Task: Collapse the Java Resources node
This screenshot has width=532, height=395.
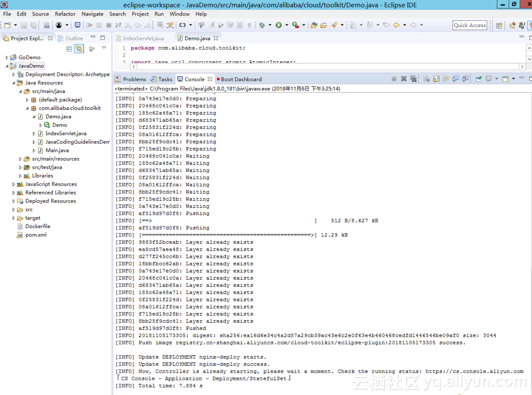Action: point(14,83)
